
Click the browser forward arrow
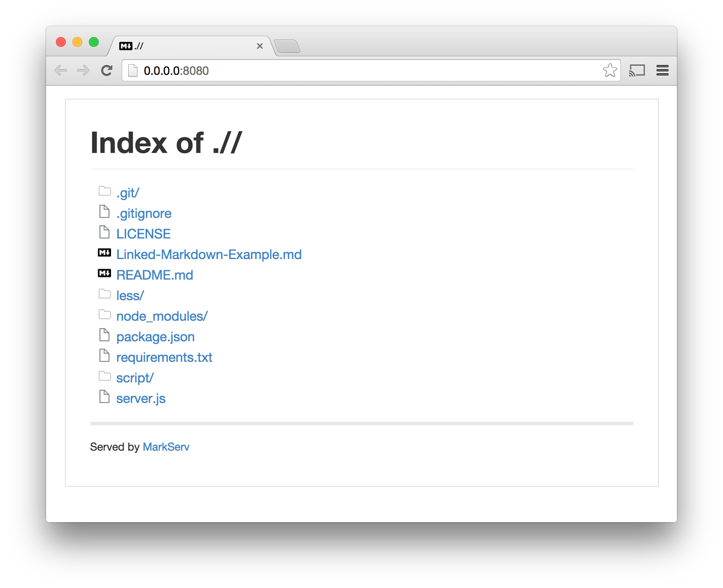[83, 71]
